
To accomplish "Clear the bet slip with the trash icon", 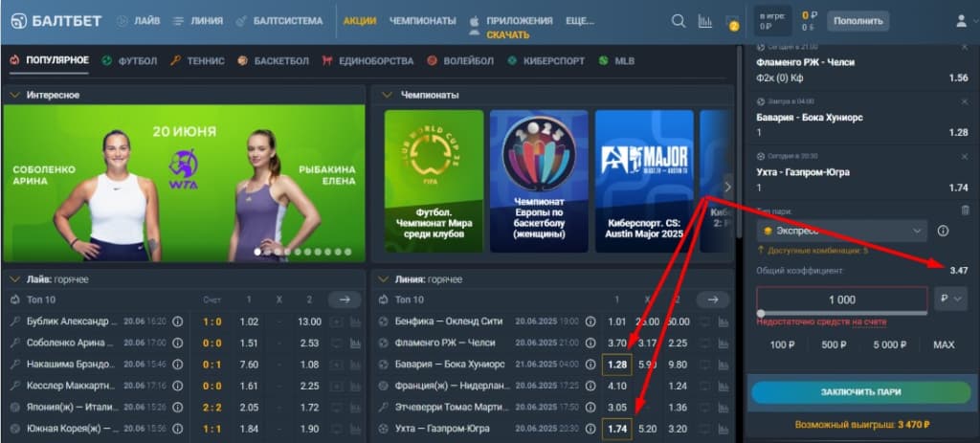I will [x=966, y=210].
